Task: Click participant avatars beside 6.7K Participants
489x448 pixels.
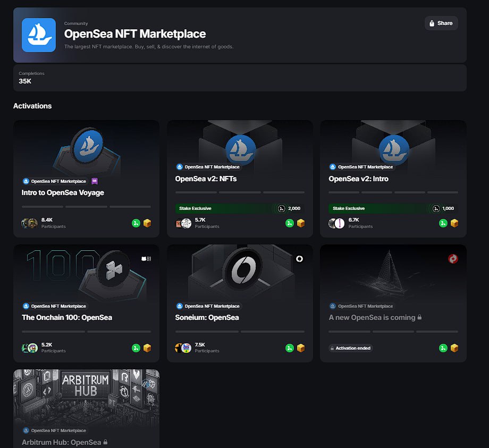Action: [x=336, y=223]
